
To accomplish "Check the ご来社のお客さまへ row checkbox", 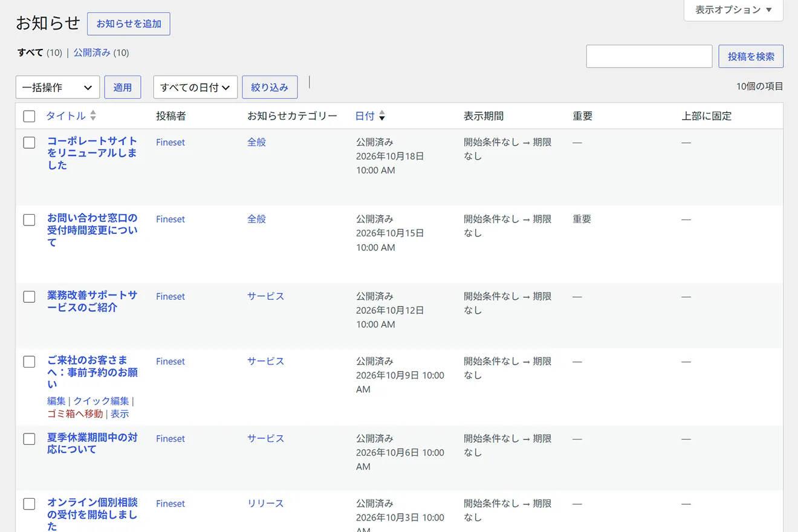I will (x=29, y=362).
